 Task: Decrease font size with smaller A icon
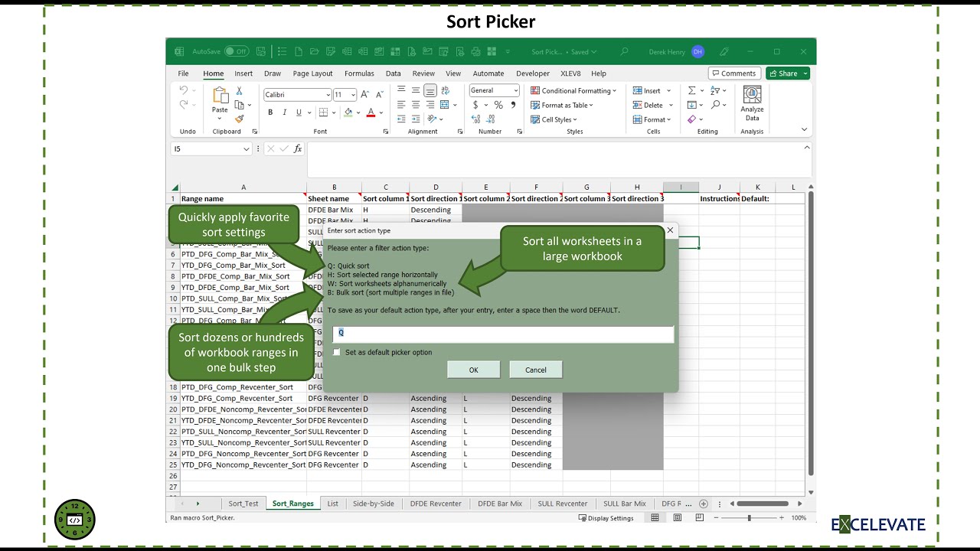tap(379, 94)
